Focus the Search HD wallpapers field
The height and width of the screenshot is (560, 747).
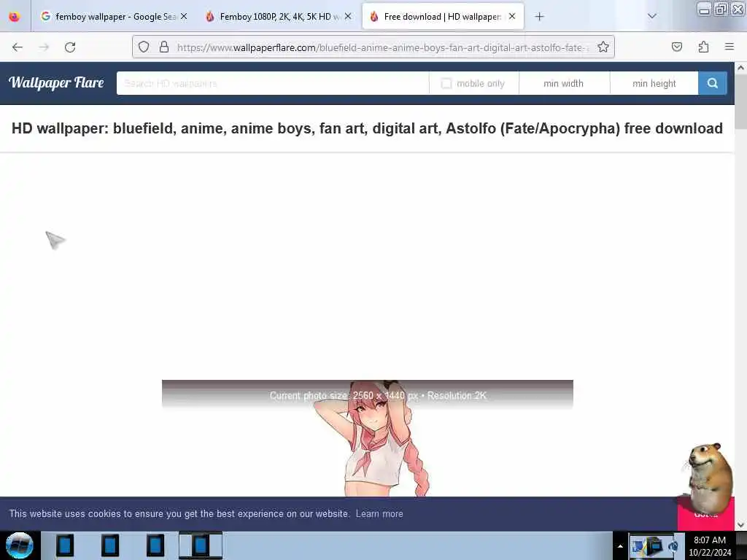[x=273, y=83]
